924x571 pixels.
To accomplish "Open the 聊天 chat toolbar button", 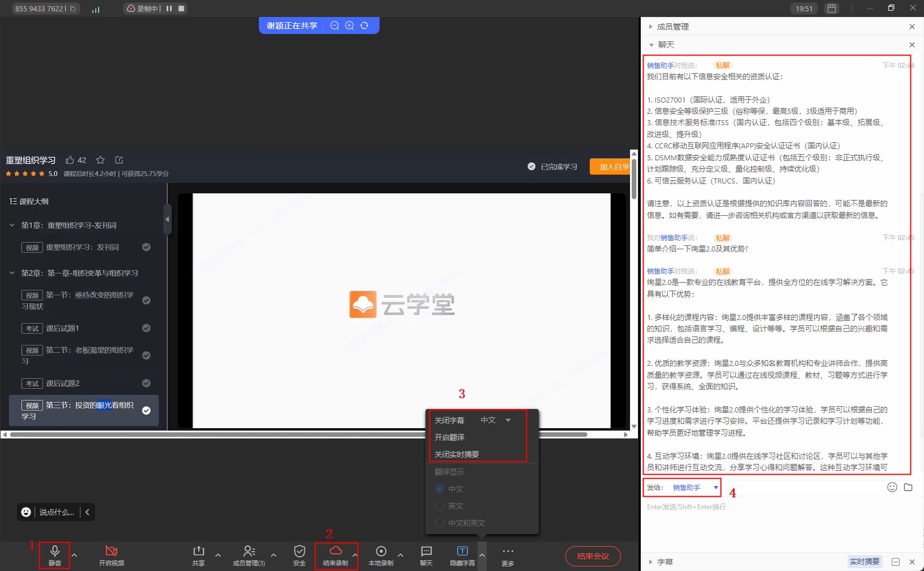I will coord(426,555).
